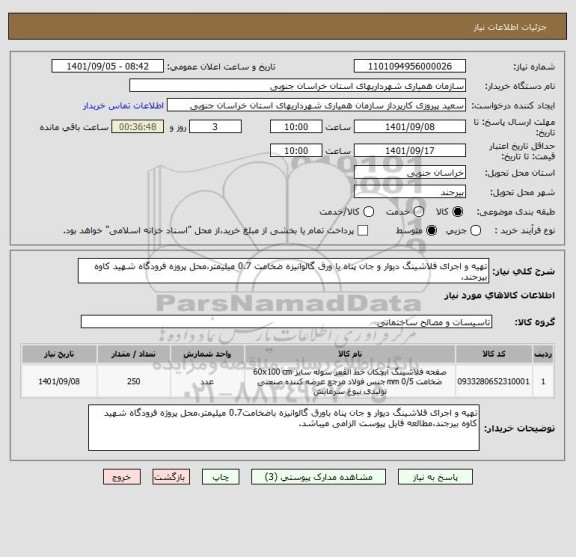This screenshot has height=557, width=576.
Task: Click the واحد شمارش column header
Action: tap(207, 354)
